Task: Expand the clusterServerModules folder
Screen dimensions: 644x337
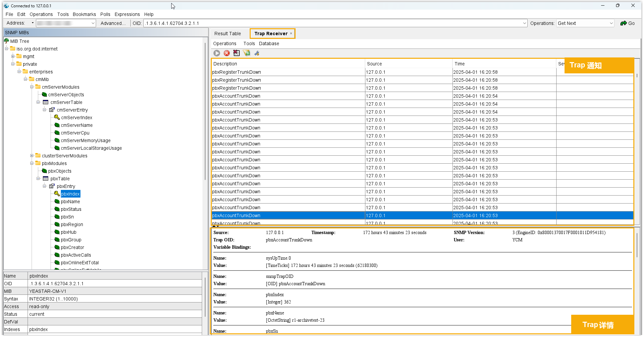Action: tap(32, 156)
